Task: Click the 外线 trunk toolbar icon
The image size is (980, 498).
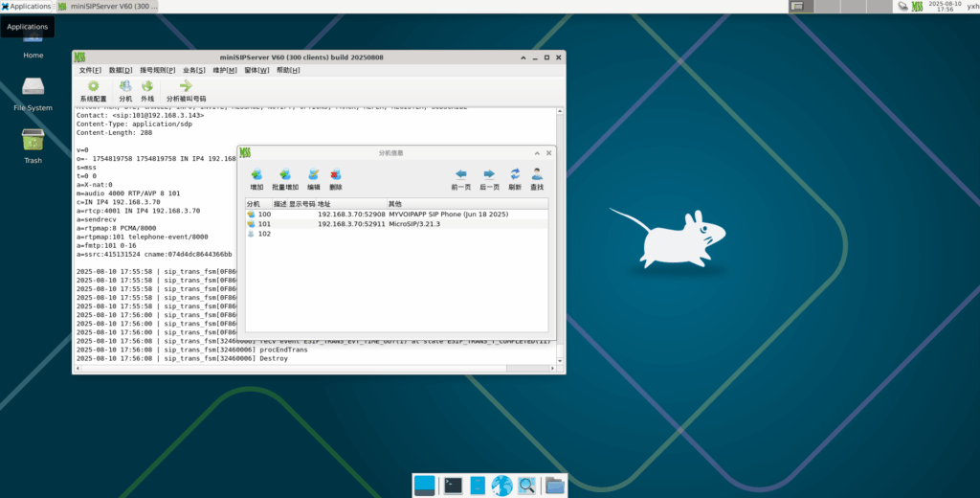Action: [147, 91]
